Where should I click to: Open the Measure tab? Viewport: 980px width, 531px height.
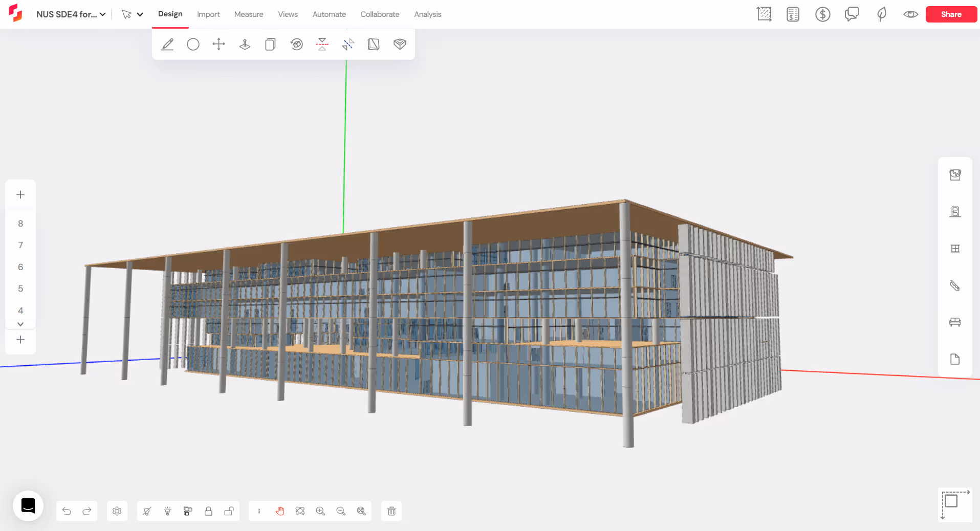(x=249, y=14)
